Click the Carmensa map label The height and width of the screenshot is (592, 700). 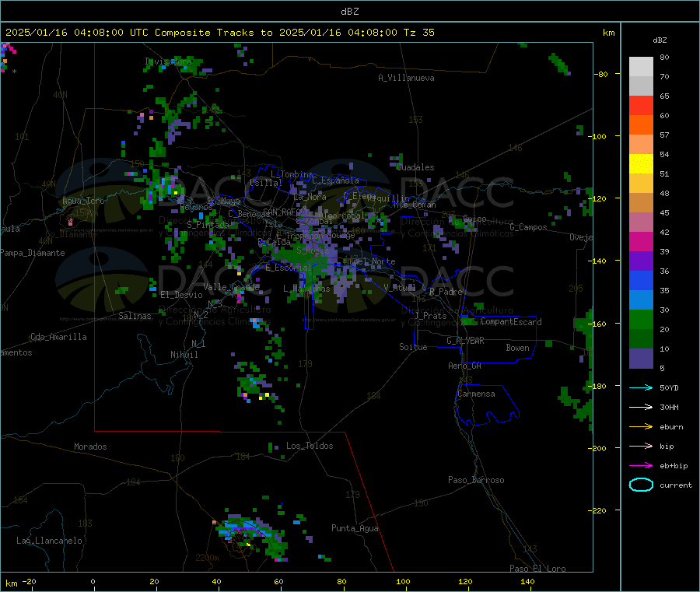click(476, 394)
